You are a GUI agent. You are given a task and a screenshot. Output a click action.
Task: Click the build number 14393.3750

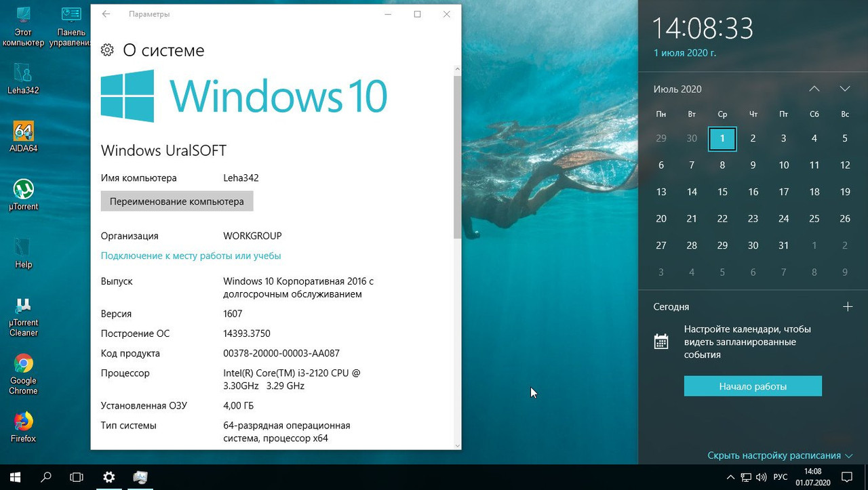point(247,333)
